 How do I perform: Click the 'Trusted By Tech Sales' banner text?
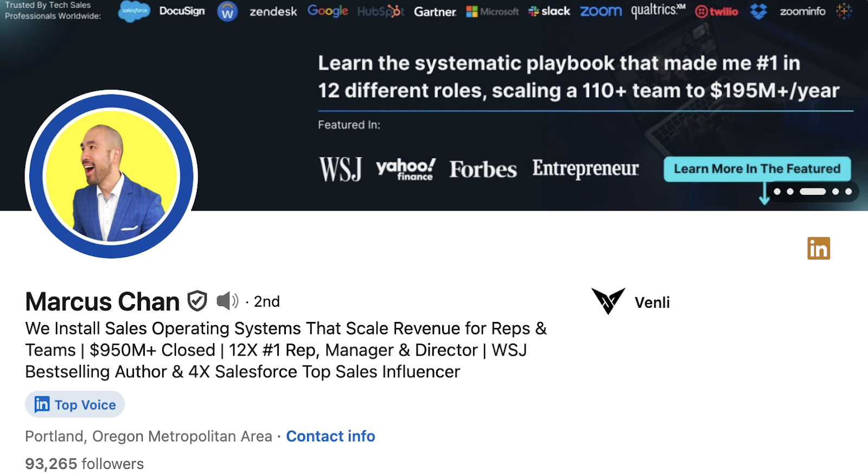53,10
